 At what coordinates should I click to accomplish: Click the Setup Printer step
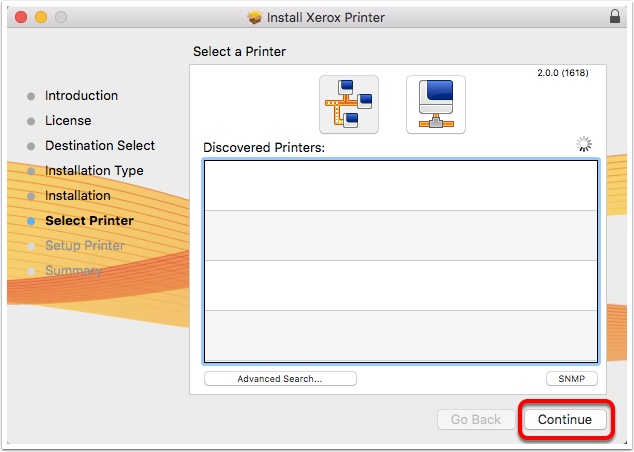tap(85, 245)
